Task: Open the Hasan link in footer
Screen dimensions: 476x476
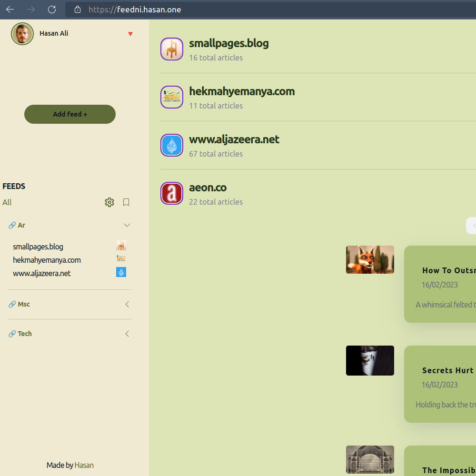Action: point(84,465)
